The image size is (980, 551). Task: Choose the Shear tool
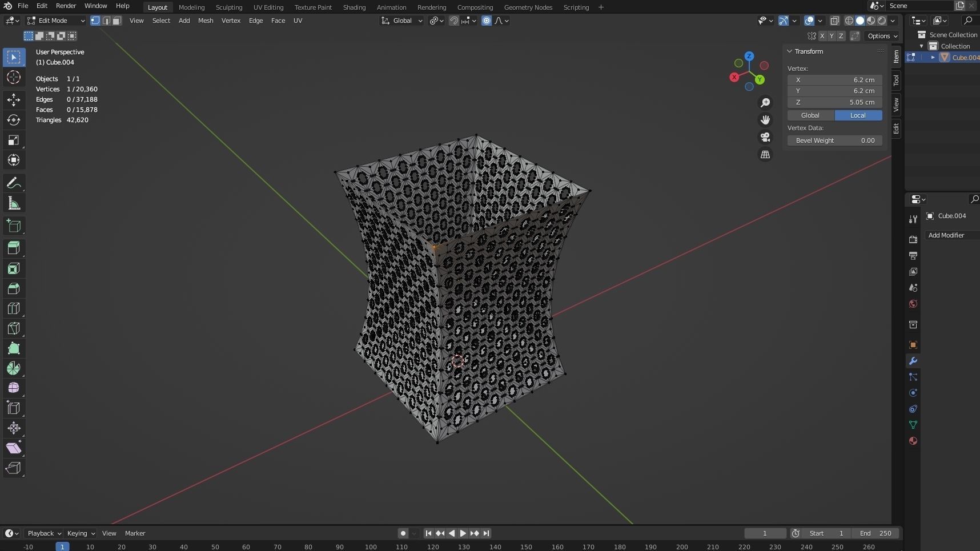pos(14,448)
